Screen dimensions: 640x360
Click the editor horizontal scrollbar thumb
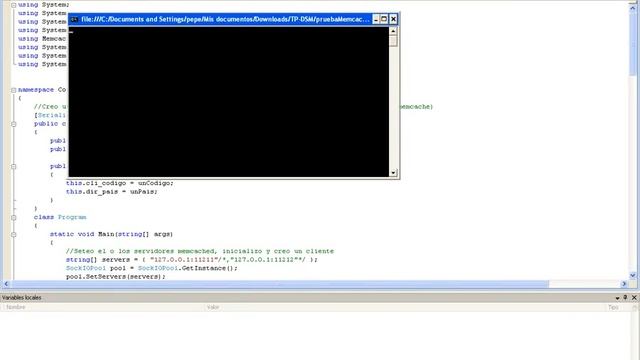[280, 284]
